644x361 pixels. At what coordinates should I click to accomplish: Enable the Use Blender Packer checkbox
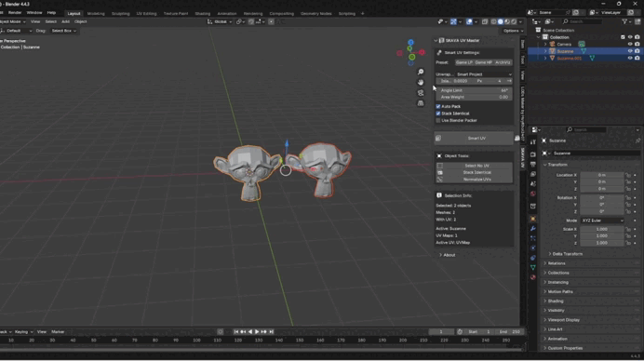pos(438,120)
